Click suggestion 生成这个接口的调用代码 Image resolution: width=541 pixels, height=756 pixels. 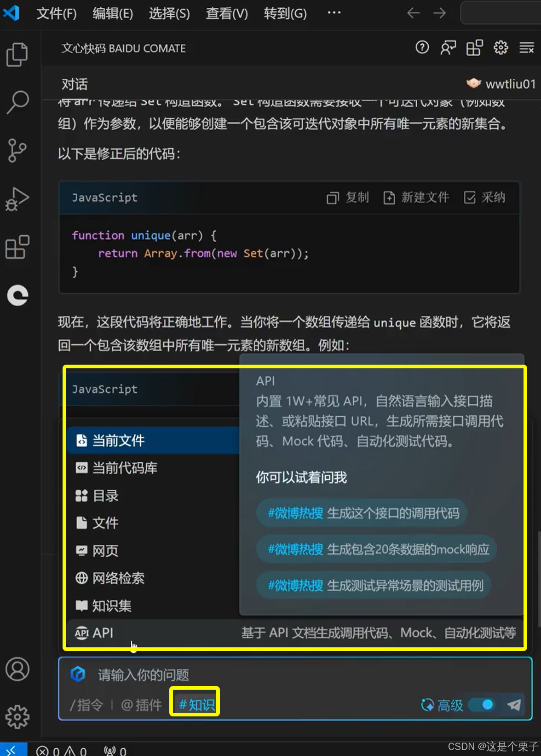tap(362, 513)
